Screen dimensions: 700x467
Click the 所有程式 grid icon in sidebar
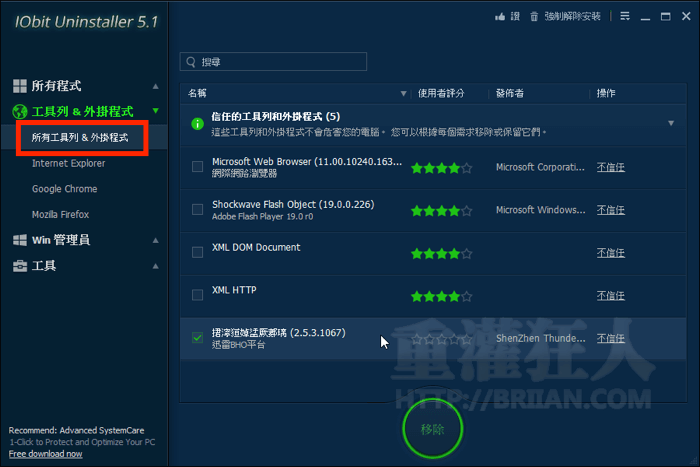tap(19, 86)
